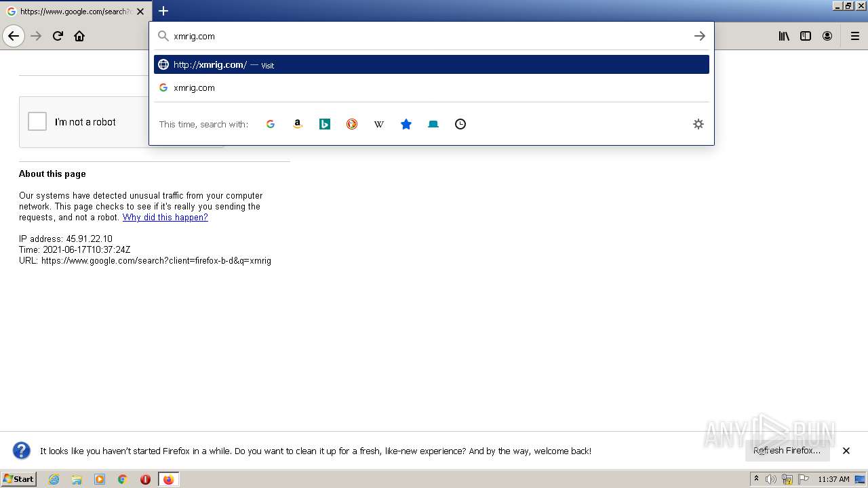
Task: Click the 11:37 AM clock
Action: click(x=833, y=479)
